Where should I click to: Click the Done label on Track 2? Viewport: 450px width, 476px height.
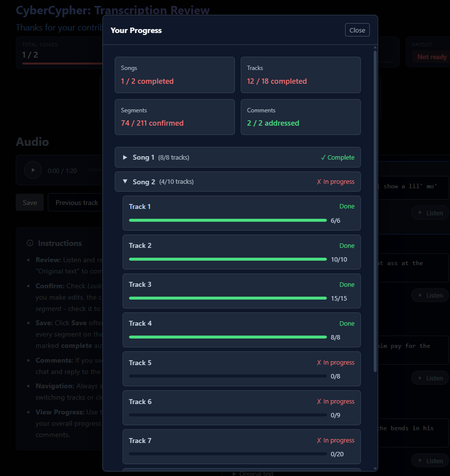pos(347,245)
